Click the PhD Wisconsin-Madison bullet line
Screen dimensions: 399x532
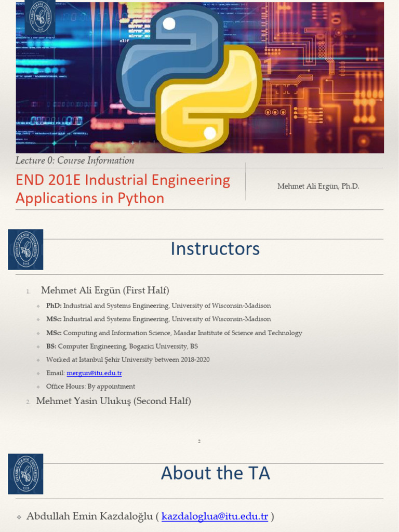(x=158, y=305)
